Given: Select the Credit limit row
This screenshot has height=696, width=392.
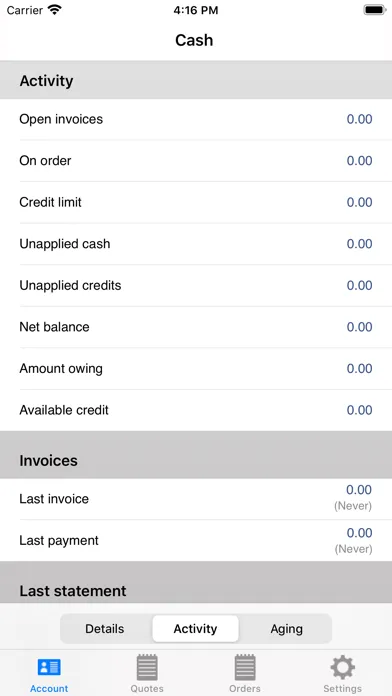Looking at the screenshot, I should 196,202.
